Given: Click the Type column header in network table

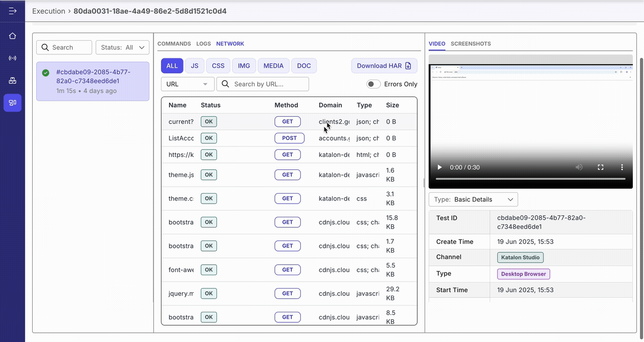Looking at the screenshot, I should coord(364,105).
